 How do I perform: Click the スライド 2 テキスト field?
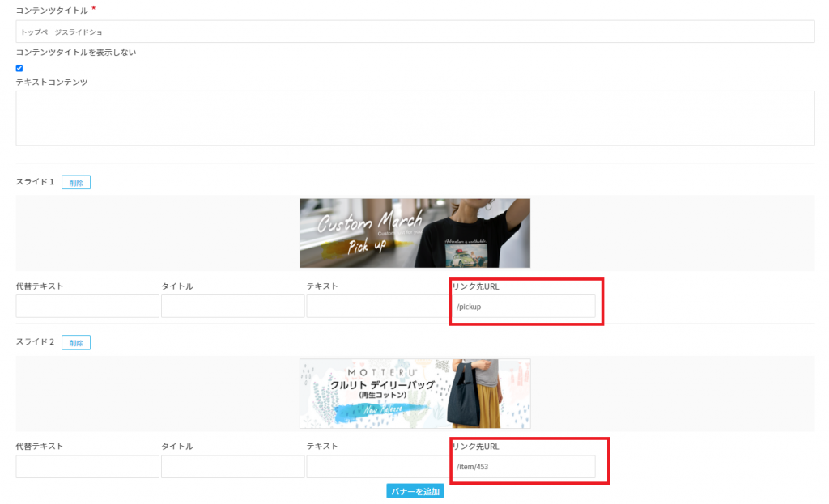pos(378,467)
